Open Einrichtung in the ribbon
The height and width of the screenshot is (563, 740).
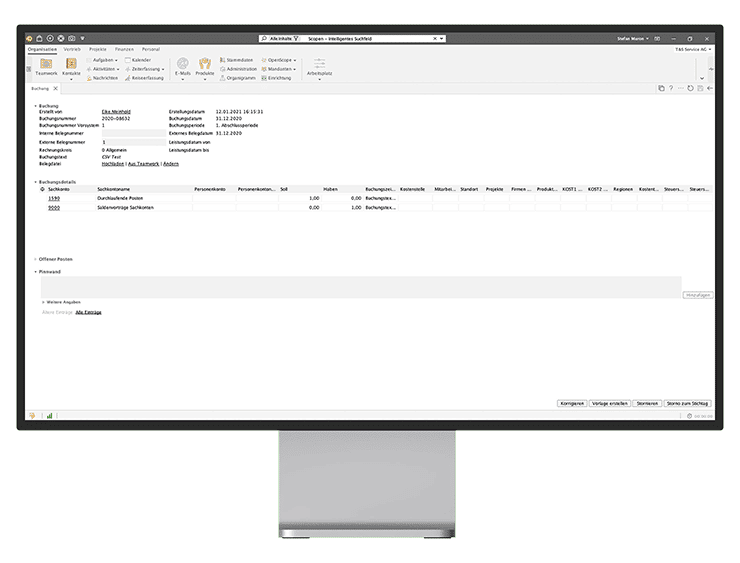click(277, 78)
